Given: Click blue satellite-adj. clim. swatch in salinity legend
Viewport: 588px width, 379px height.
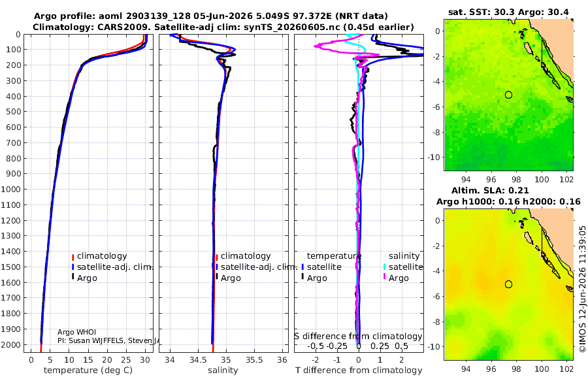Looking at the screenshot, I should pos(217,267).
